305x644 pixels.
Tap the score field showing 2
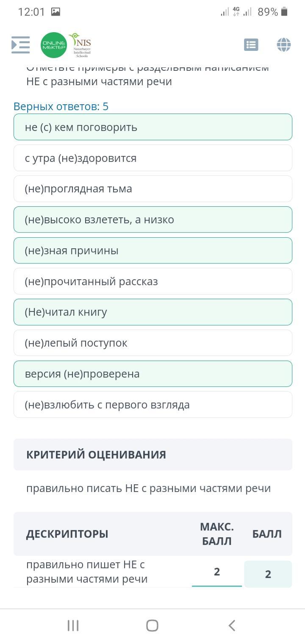point(268,574)
